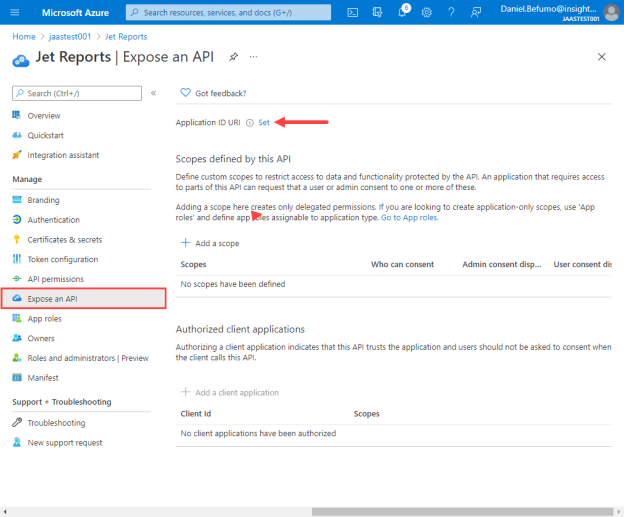Click the Go to App roles link
The width and height of the screenshot is (624, 517).
coord(410,218)
